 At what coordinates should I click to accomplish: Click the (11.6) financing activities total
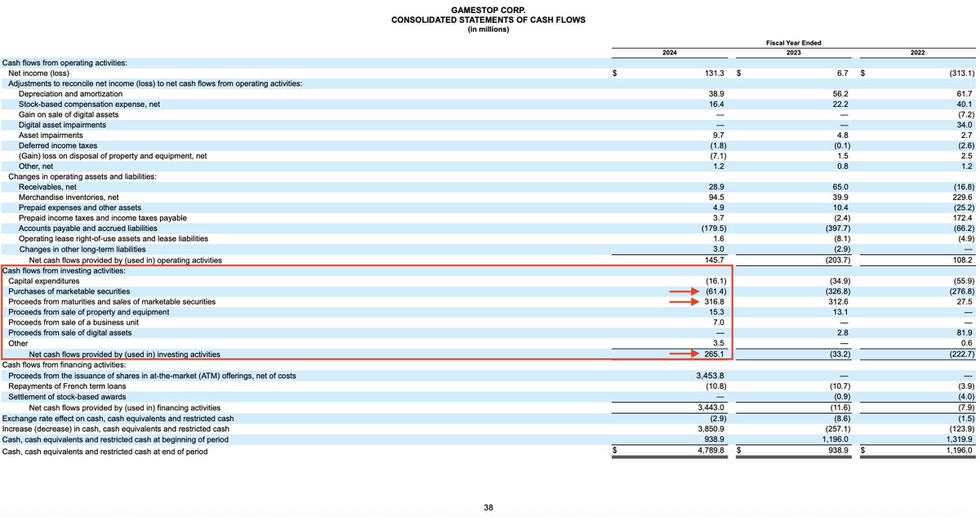click(x=839, y=407)
